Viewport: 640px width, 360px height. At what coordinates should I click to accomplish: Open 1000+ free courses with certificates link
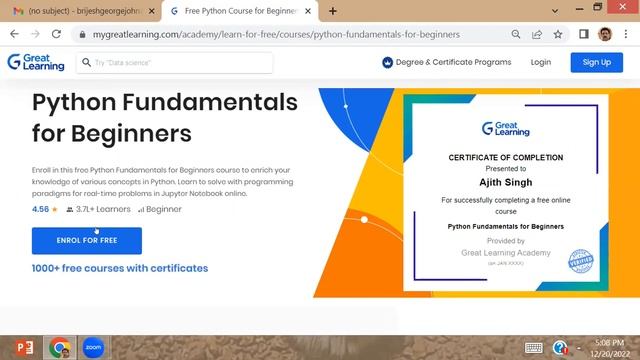[x=120, y=268]
